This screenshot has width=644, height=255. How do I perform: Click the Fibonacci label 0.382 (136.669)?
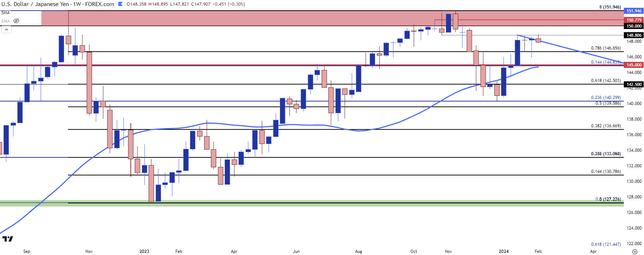click(x=606, y=126)
